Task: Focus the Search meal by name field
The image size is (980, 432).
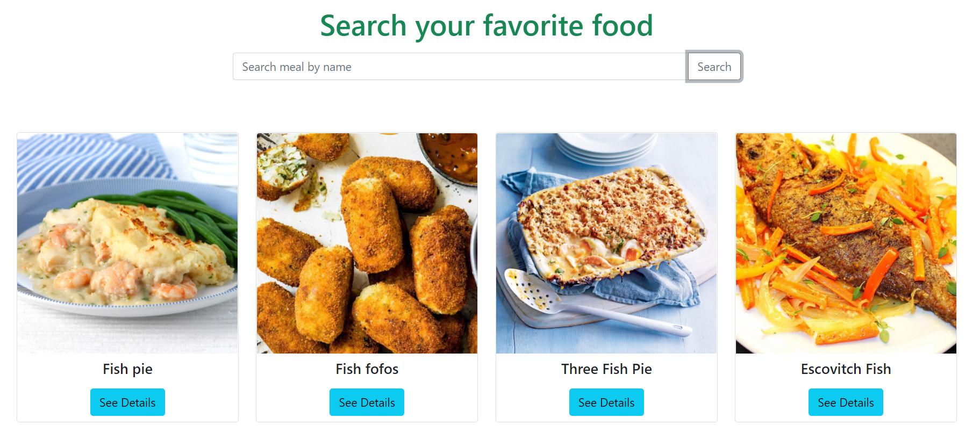Action: tap(460, 67)
